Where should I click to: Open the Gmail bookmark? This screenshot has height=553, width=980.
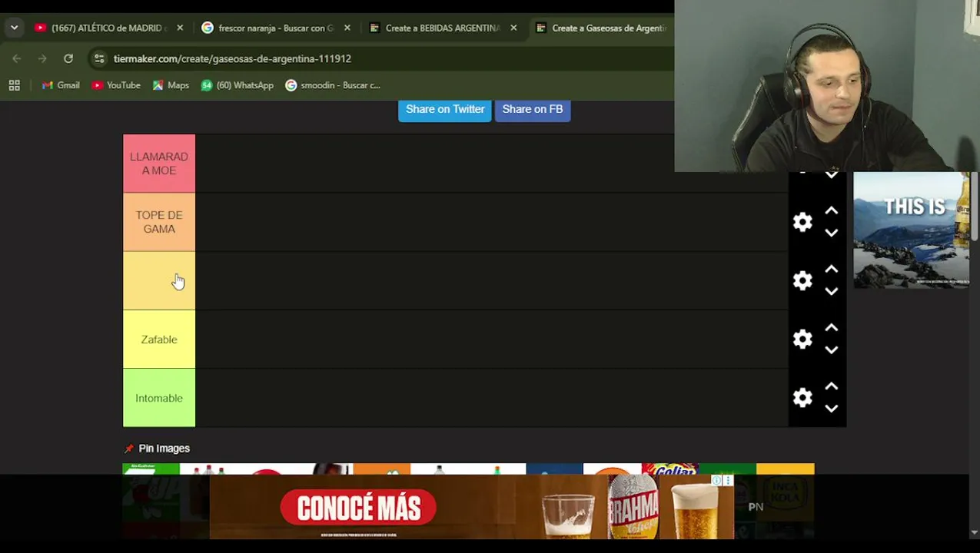[x=61, y=85]
